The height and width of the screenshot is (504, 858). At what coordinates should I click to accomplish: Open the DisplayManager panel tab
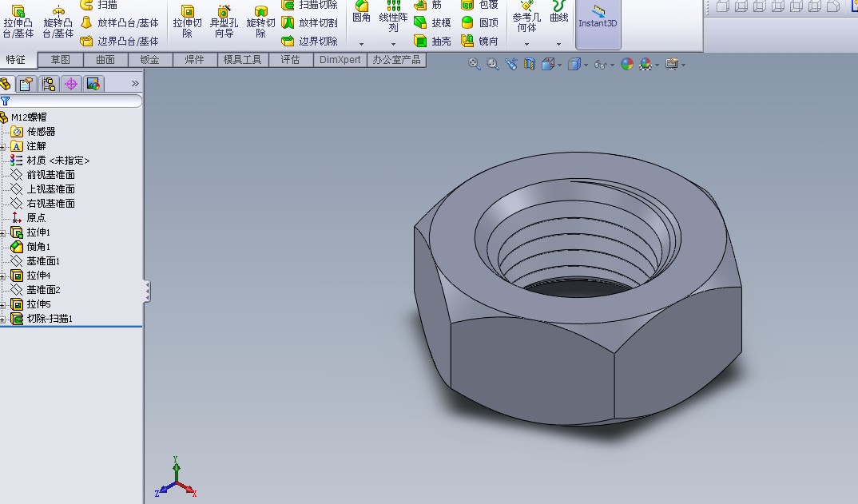[93, 84]
